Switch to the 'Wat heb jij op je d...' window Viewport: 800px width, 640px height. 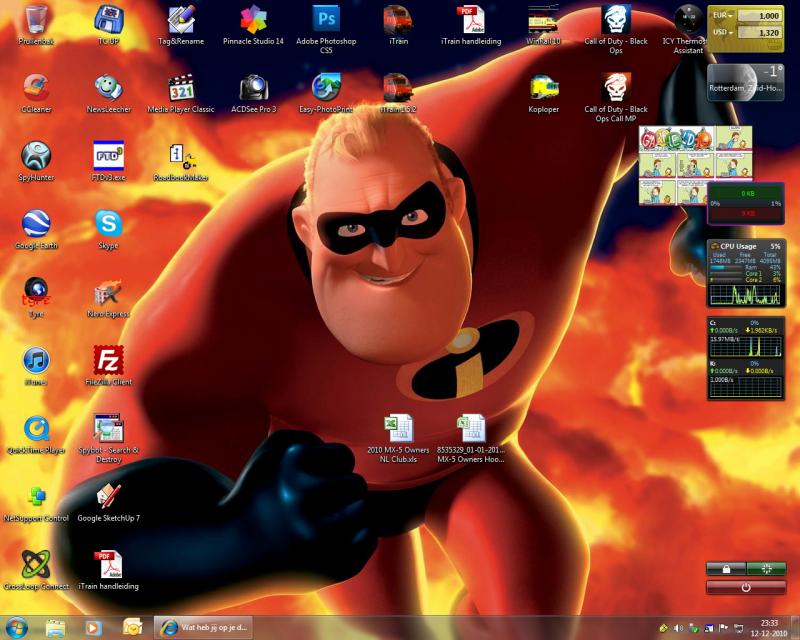pyautogui.click(x=204, y=628)
